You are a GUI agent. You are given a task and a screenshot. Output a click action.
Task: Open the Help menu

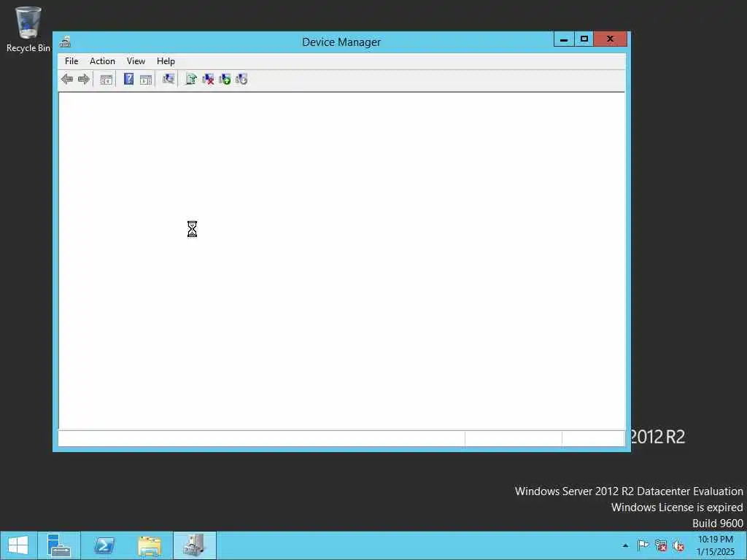tap(166, 61)
